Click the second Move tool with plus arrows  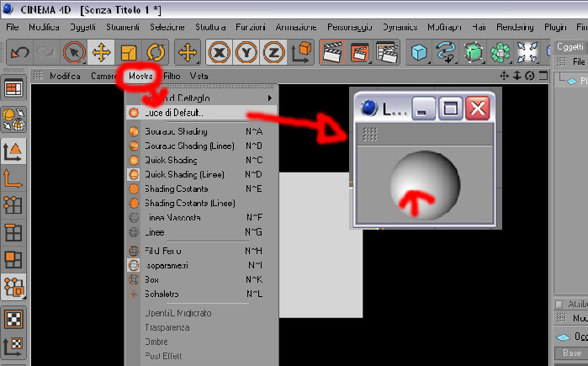tap(188, 52)
